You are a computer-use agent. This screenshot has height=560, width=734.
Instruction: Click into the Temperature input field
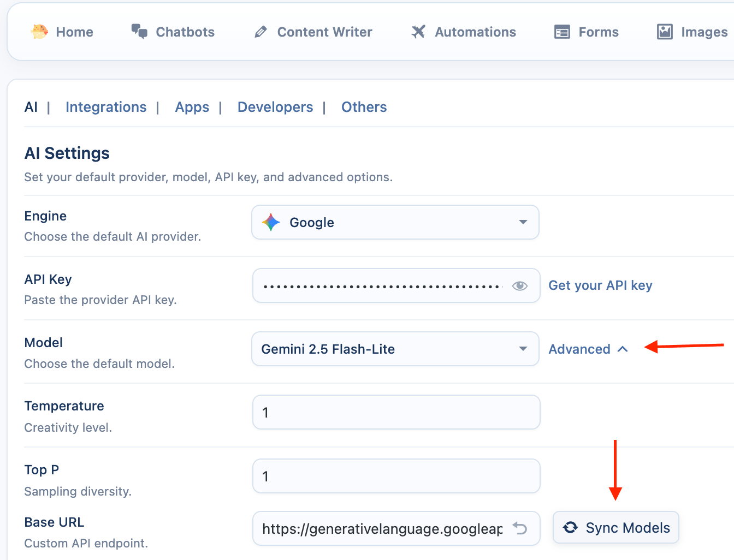396,413
